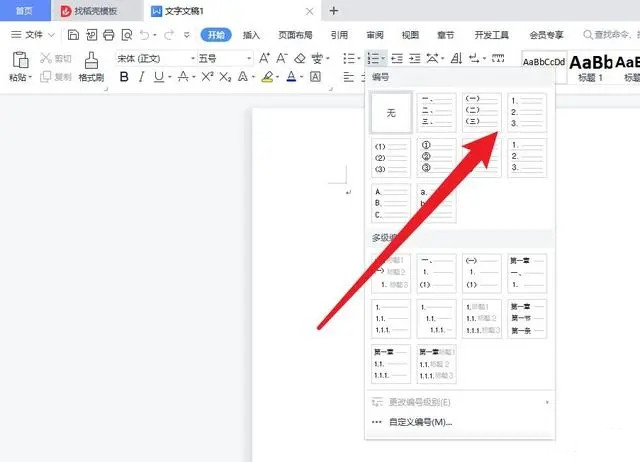The image size is (640, 462).
Task: Click the numbered list toolbar icon
Action: pos(373,59)
